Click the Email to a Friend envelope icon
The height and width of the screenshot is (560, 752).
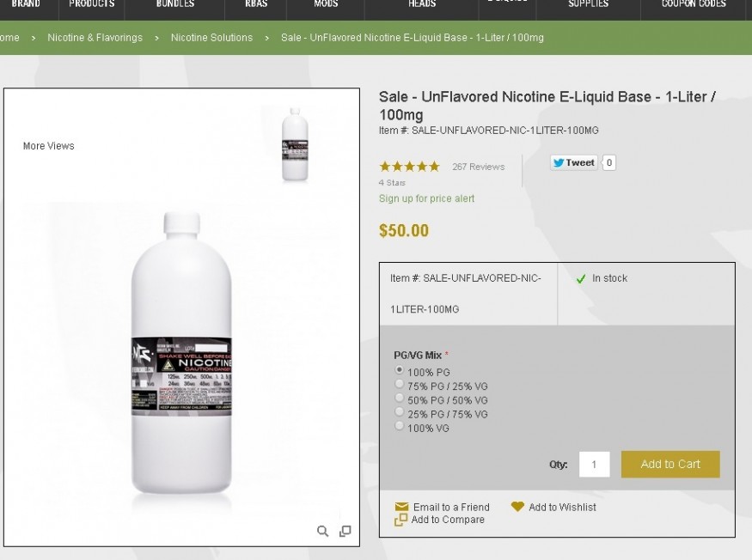point(401,507)
